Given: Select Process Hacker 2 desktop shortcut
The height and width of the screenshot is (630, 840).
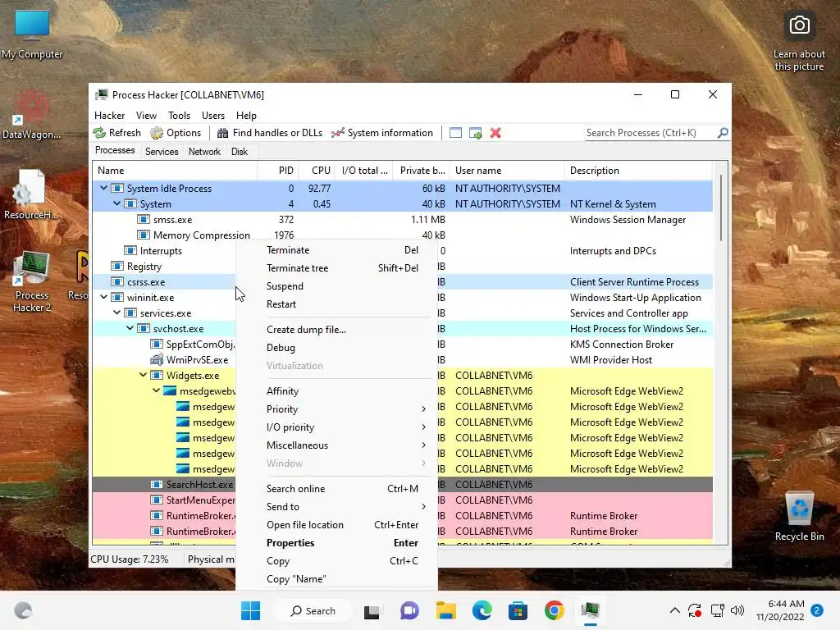Looking at the screenshot, I should [x=32, y=282].
